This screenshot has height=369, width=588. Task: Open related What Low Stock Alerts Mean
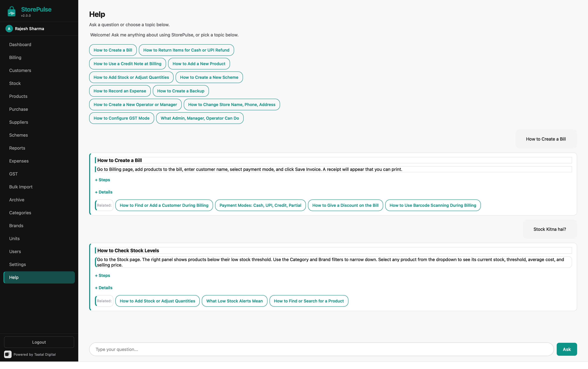pyautogui.click(x=234, y=301)
